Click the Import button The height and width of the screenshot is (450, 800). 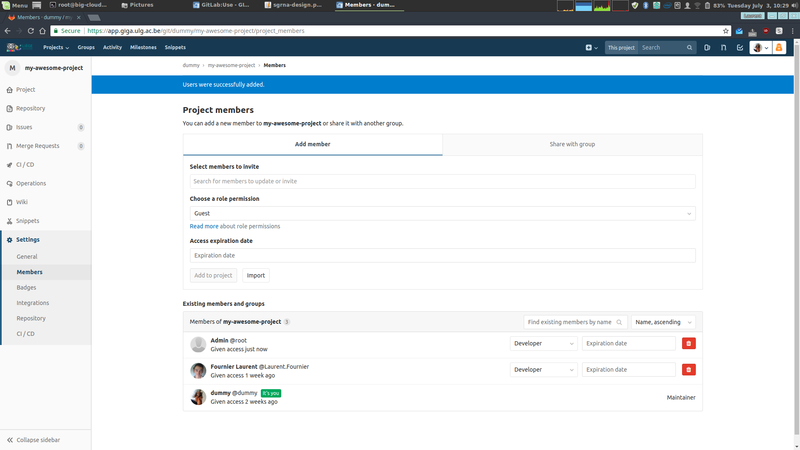[256, 276]
